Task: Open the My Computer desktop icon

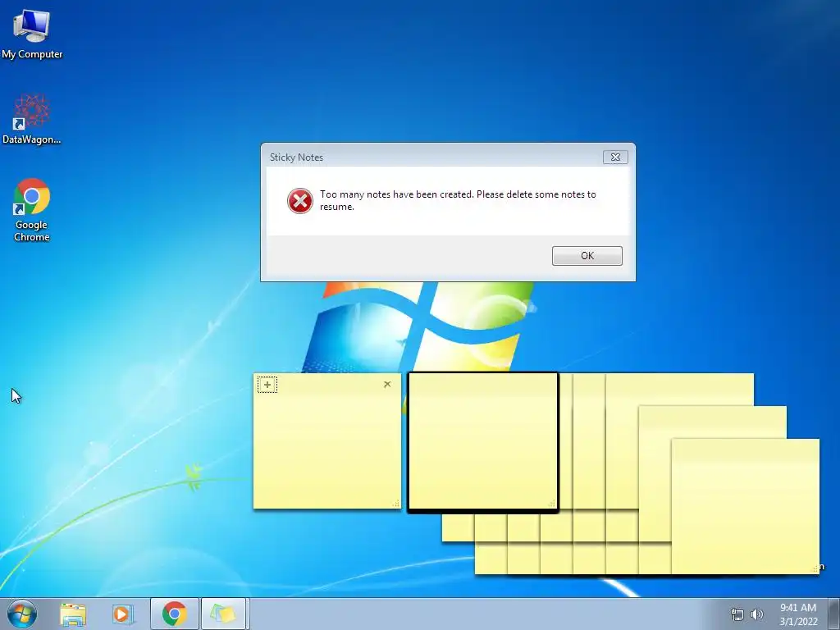Action: point(32,33)
